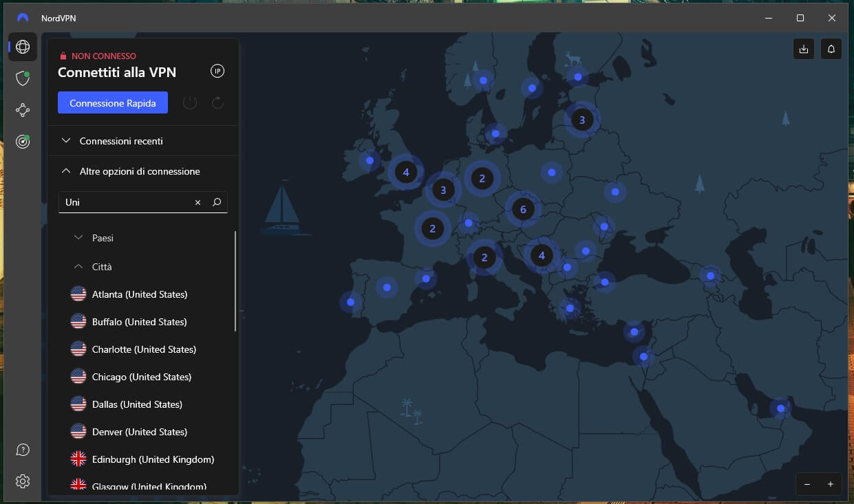Open the Help question mark icon

pyautogui.click(x=23, y=450)
